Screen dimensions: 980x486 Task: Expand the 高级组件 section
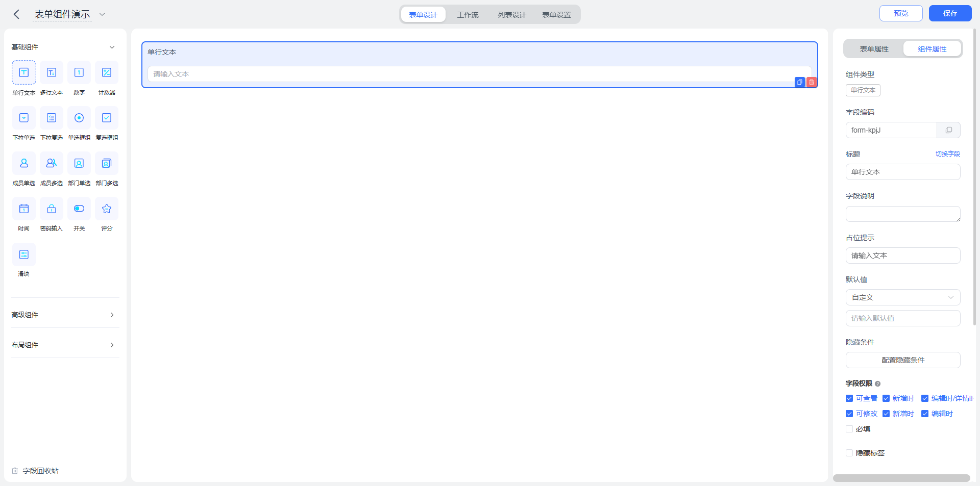tap(65, 315)
